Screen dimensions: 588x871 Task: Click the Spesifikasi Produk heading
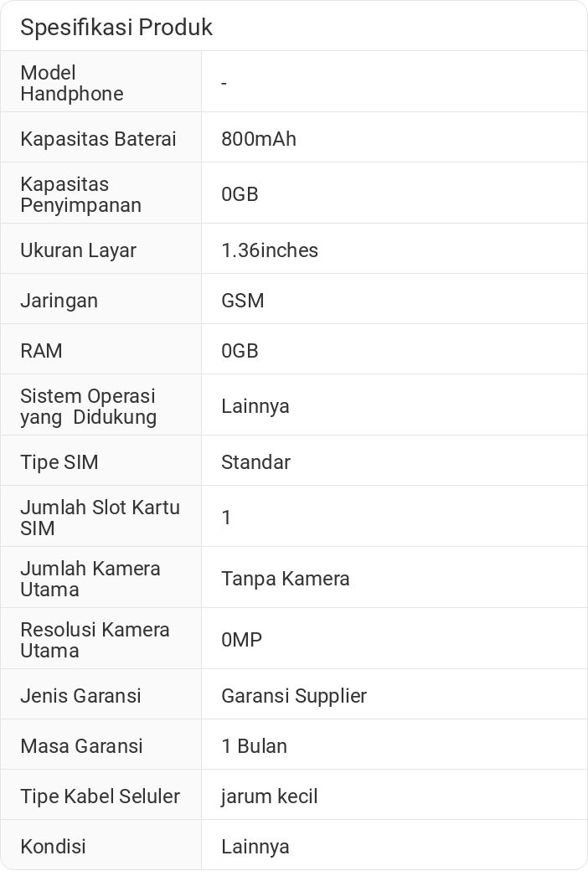(x=116, y=27)
